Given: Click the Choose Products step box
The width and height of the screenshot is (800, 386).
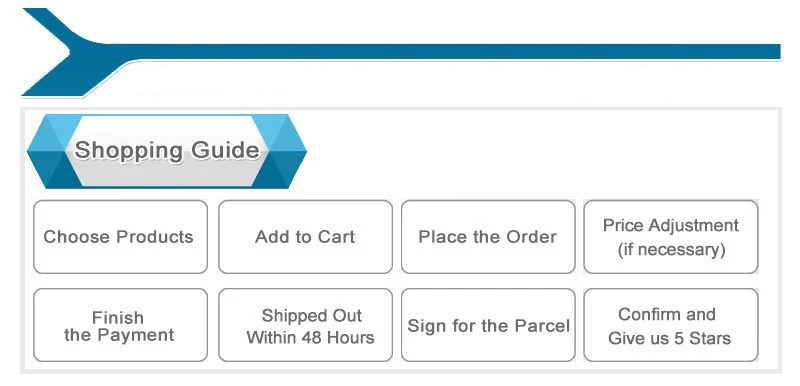Looking at the screenshot, I should point(120,237).
